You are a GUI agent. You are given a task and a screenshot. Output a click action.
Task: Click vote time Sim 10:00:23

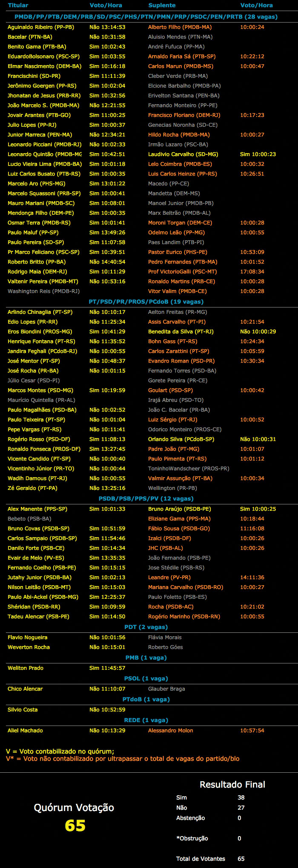(x=258, y=154)
